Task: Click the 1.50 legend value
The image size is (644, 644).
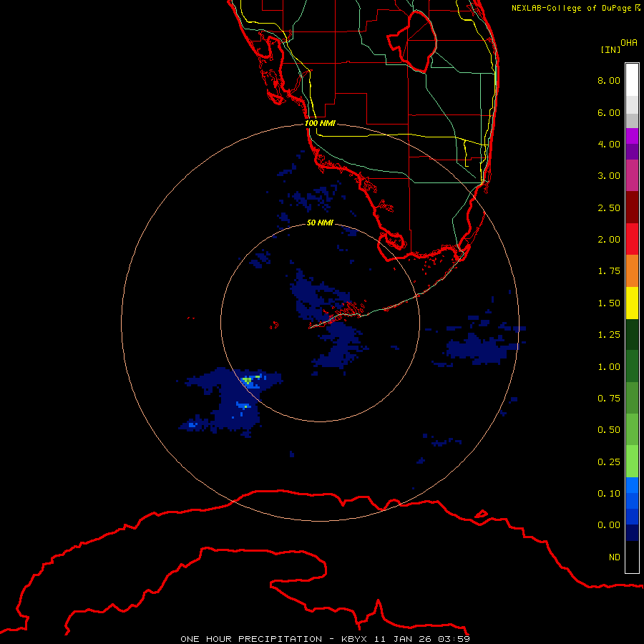Action: pos(609,303)
